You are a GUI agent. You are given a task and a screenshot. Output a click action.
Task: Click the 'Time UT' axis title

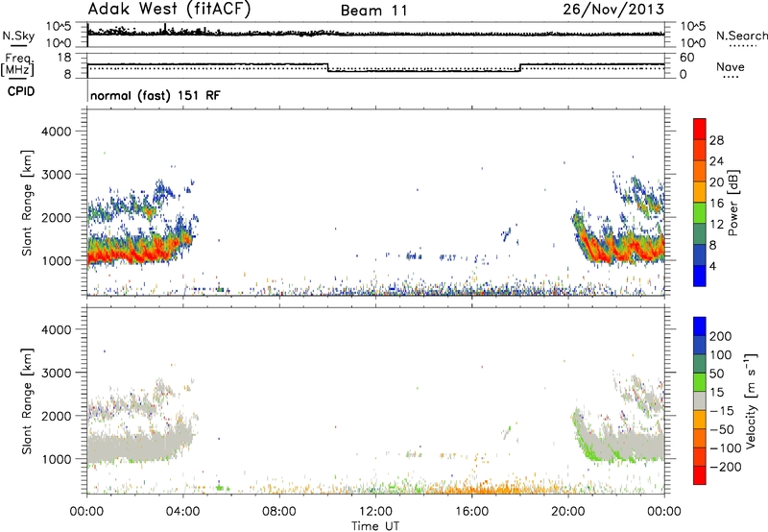(375, 526)
